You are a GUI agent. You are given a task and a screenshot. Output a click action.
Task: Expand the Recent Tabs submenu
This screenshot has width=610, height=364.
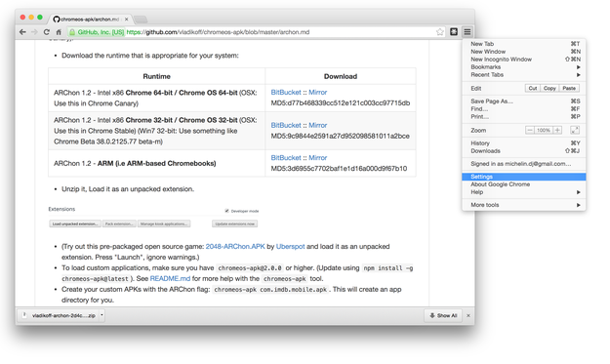524,75
